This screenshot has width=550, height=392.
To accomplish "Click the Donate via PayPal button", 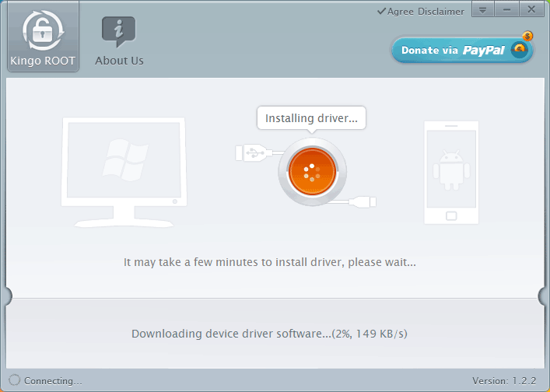I will [x=462, y=50].
